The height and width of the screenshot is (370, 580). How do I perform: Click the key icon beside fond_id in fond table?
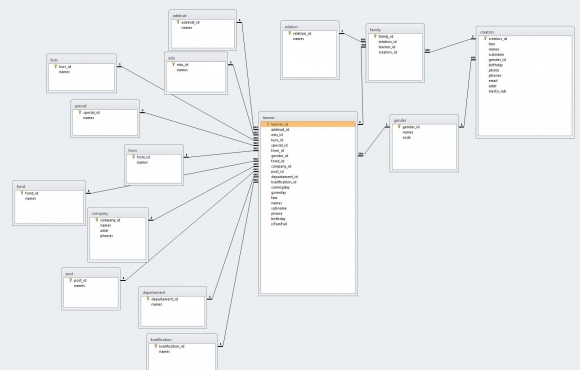21,193
